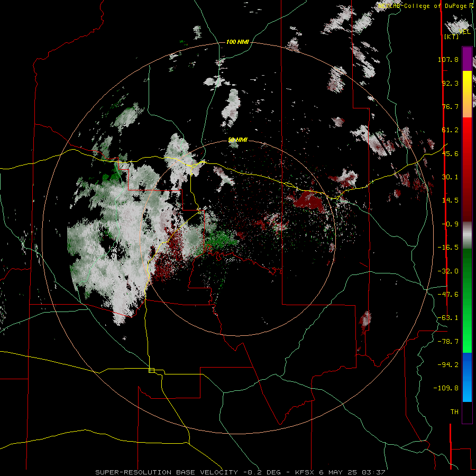
Task: Select the 30.1 value on velocity scale
Action: click(450, 177)
